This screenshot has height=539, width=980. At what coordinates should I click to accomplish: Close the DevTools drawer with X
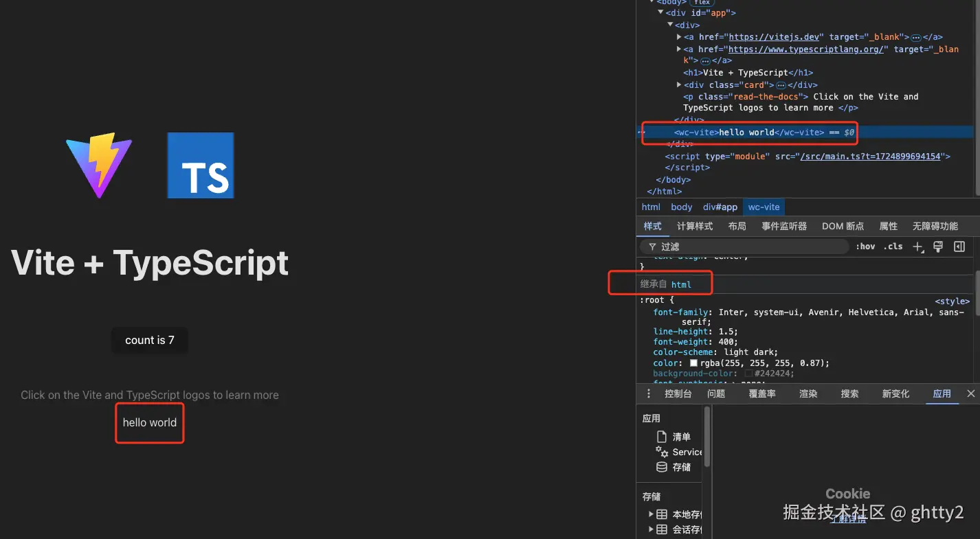click(x=971, y=393)
